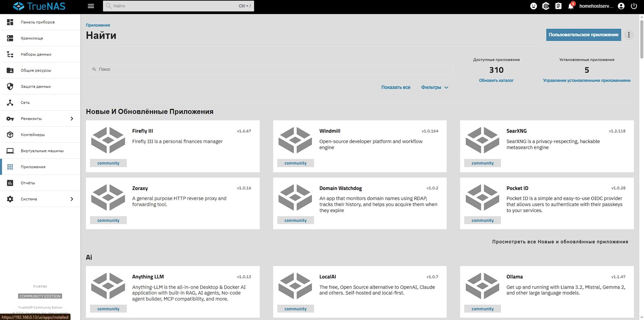644x320 pixels.
Task: Open Общие ресурсы in the sidebar
Action: point(40,70)
